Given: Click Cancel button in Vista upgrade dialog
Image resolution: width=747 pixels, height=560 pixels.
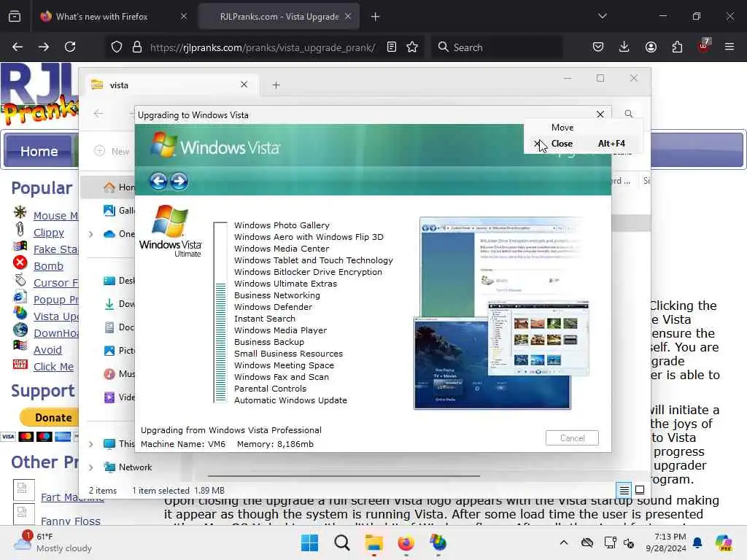Looking at the screenshot, I should click(572, 437).
